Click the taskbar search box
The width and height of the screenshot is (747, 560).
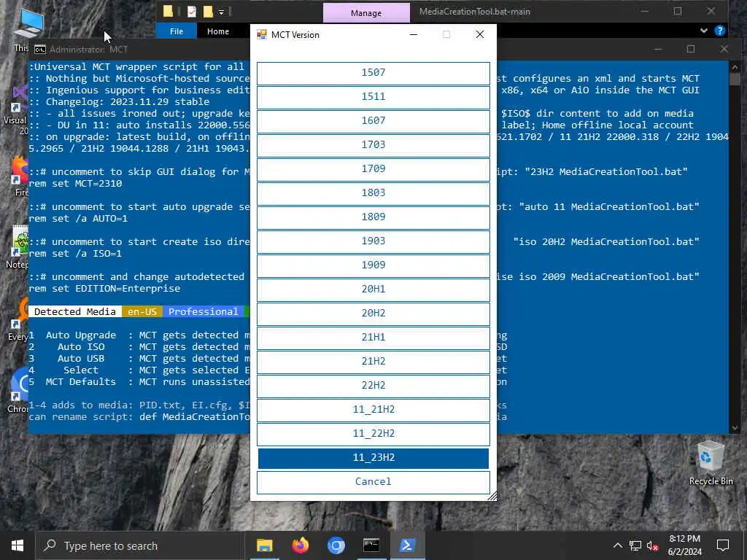coord(140,545)
